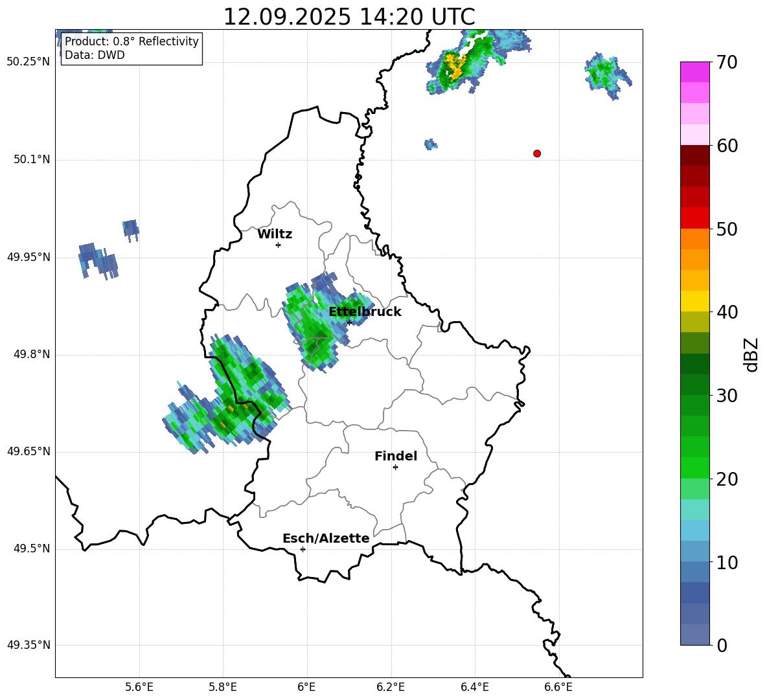Viewport: 767px width, 700px height.
Task: Click the Findel town label
Action: click(396, 457)
